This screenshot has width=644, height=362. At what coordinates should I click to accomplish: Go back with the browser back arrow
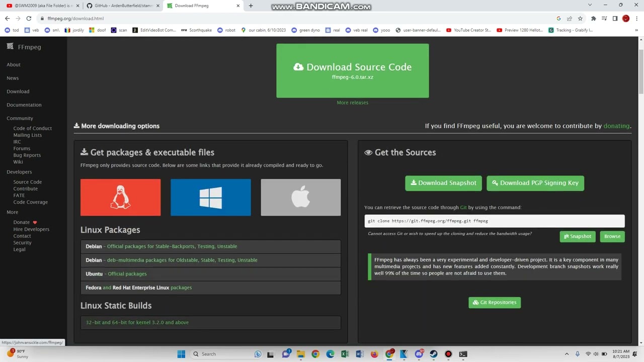pyautogui.click(x=7, y=19)
